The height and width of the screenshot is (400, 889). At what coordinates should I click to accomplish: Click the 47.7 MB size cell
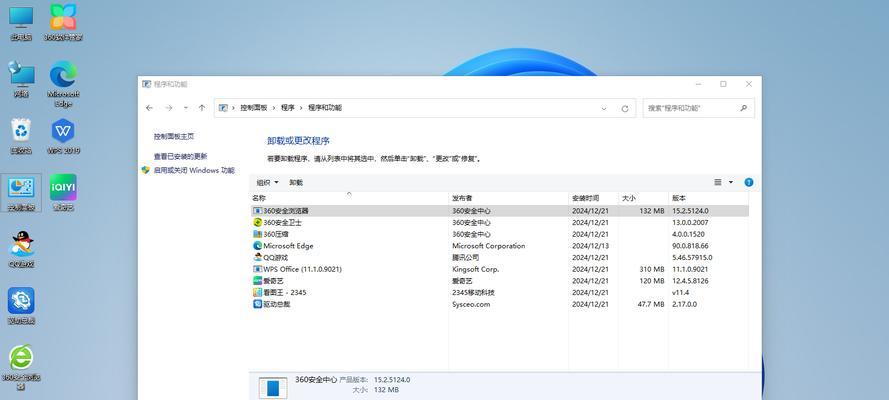[651, 304]
